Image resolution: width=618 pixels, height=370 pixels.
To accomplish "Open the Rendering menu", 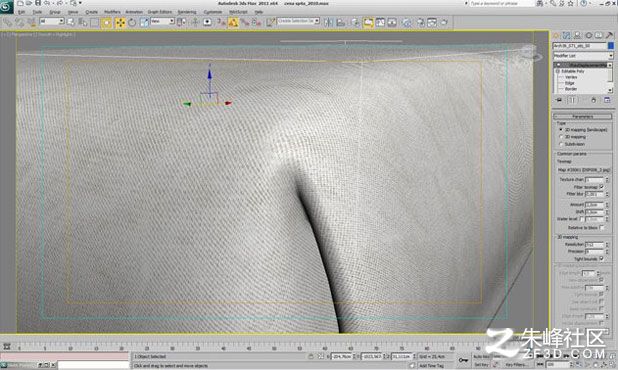I will point(187,12).
